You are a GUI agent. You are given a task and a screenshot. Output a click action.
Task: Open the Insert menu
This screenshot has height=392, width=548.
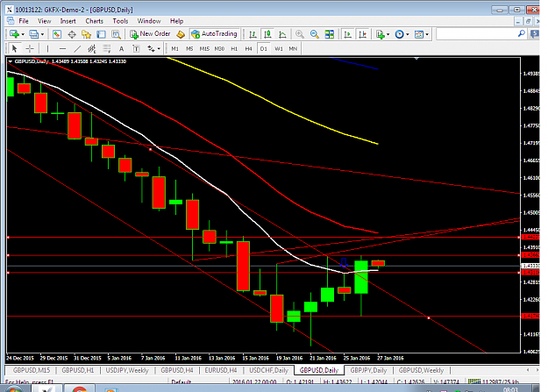click(68, 21)
